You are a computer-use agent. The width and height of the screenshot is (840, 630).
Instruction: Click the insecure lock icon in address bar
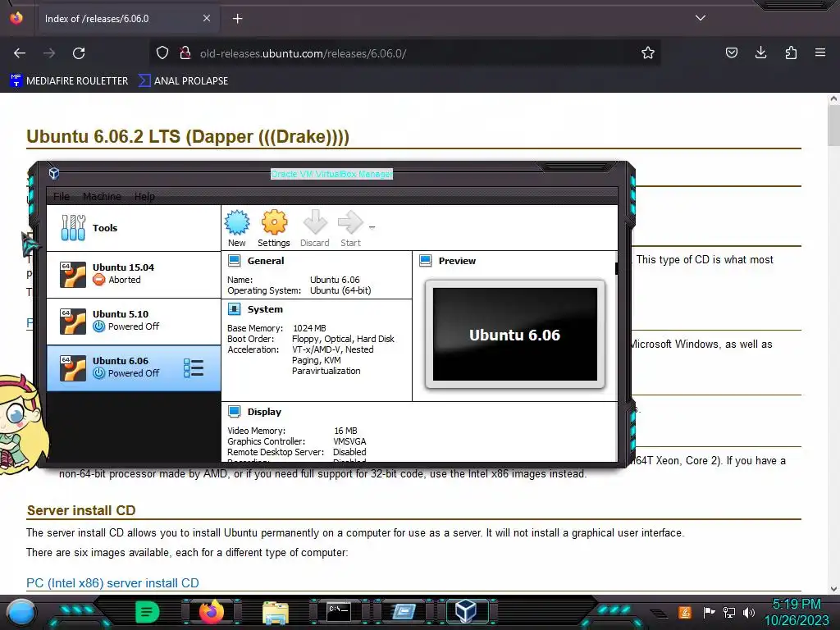tap(185, 53)
